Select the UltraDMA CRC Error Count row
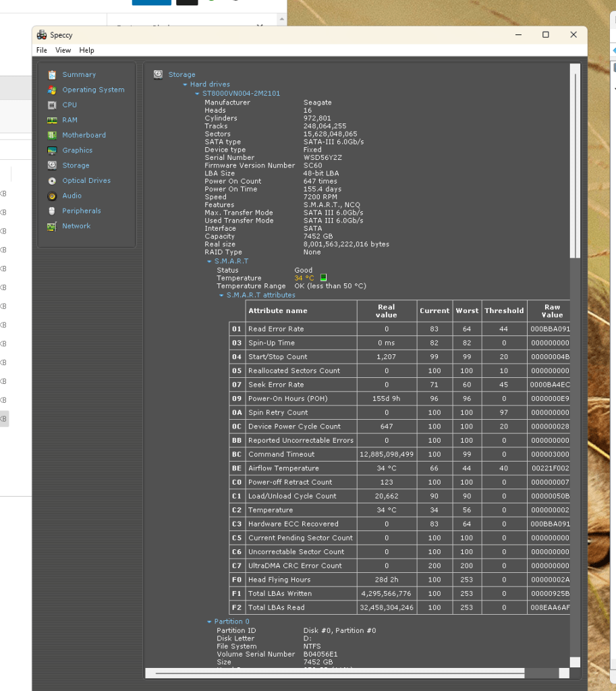This screenshot has height=691, width=616. [399, 566]
